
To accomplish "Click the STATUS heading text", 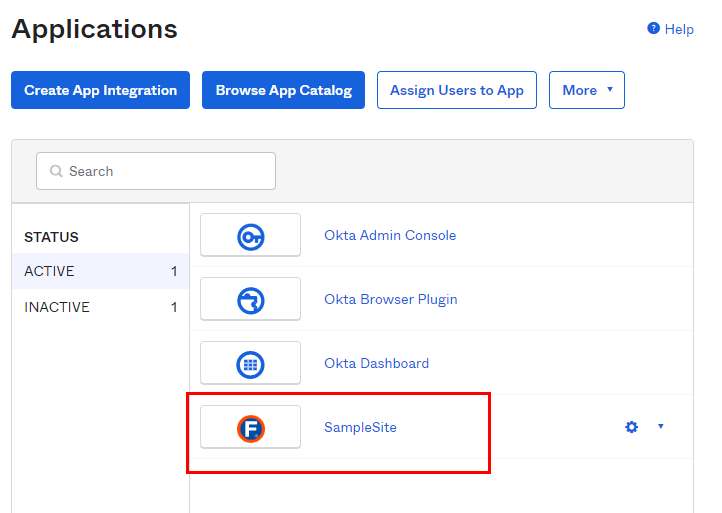I will click(51, 237).
